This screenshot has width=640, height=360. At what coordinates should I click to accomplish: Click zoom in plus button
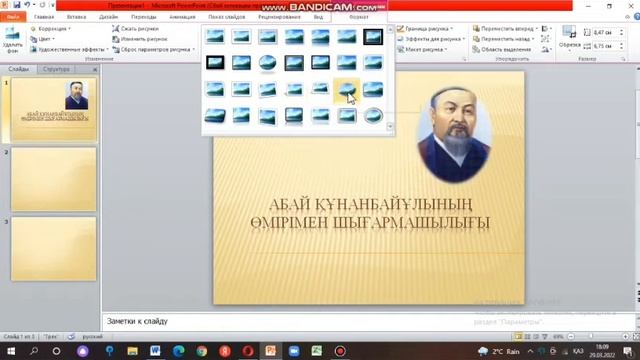626,337
